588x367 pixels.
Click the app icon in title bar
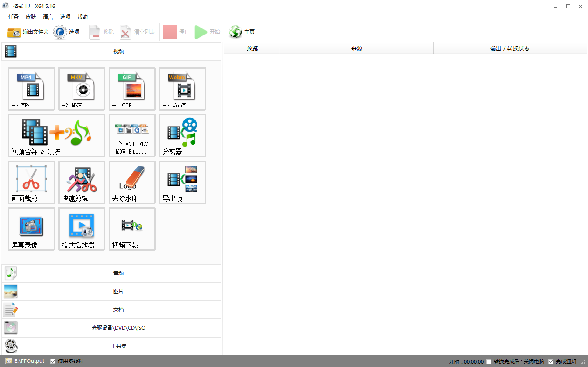coord(6,6)
